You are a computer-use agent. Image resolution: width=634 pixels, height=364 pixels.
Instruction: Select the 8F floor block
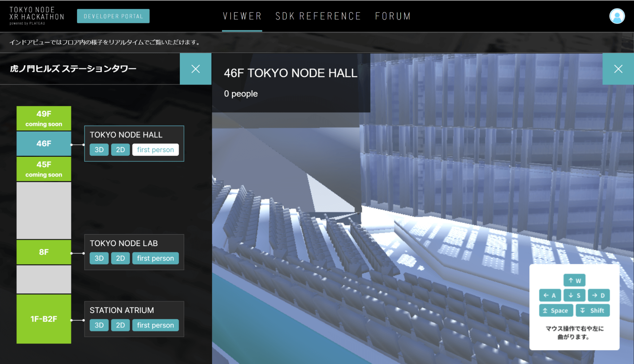(x=44, y=252)
